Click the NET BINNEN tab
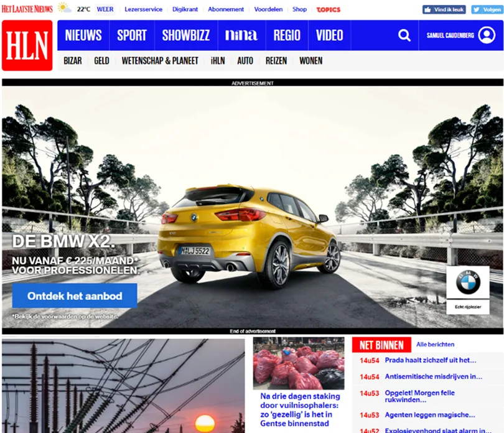Viewport: 504px width, 433px height. pyautogui.click(x=381, y=345)
